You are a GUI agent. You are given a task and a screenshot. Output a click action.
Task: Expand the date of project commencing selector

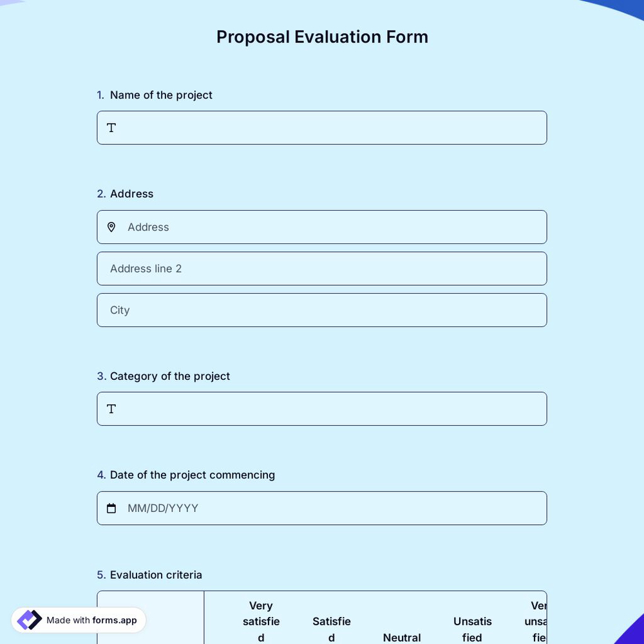[x=322, y=508]
